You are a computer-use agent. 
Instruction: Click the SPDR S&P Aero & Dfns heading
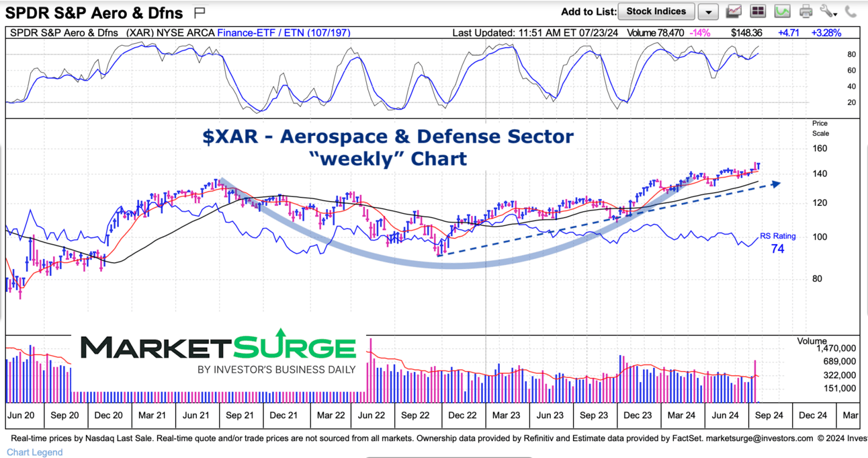[x=94, y=12]
